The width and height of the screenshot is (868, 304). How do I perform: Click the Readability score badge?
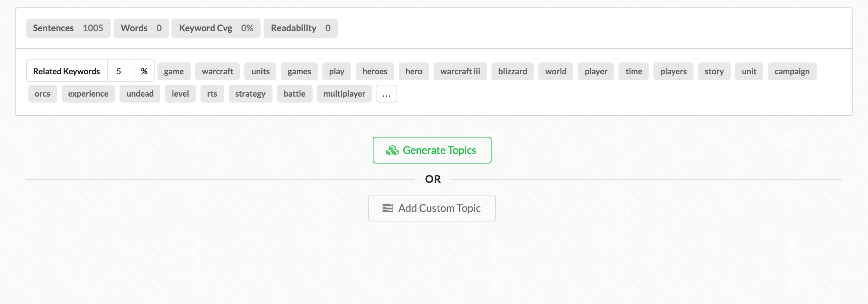[x=301, y=28]
